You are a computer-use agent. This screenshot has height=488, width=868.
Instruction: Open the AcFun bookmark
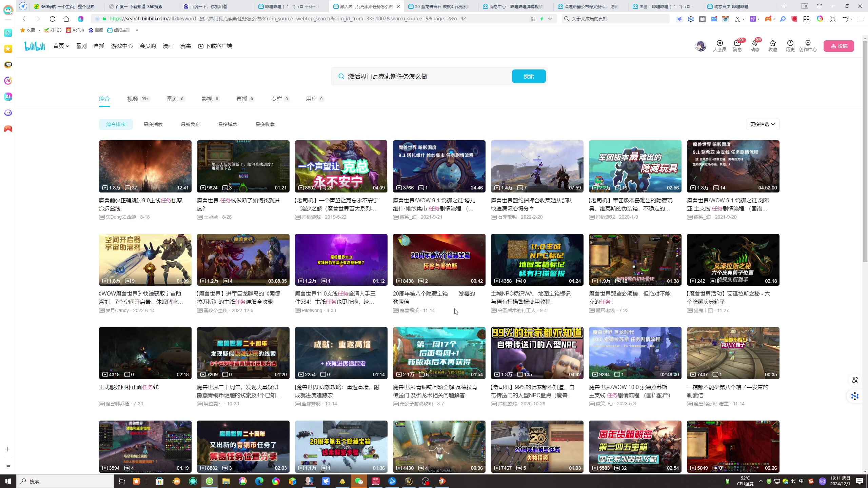click(75, 30)
